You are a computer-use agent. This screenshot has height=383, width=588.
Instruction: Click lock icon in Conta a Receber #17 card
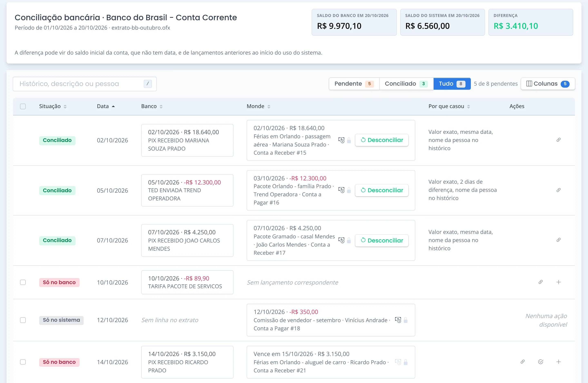[x=349, y=240]
